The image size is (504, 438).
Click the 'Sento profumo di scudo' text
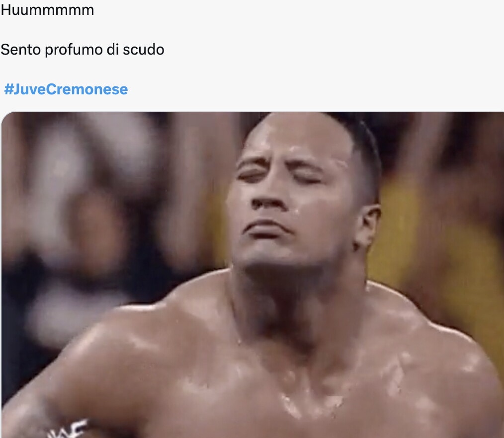coord(83,50)
